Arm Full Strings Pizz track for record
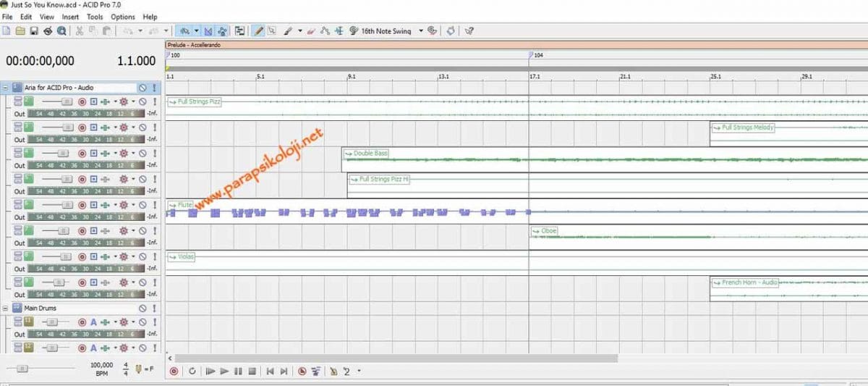Viewport: 868px width, 386px height. point(82,102)
